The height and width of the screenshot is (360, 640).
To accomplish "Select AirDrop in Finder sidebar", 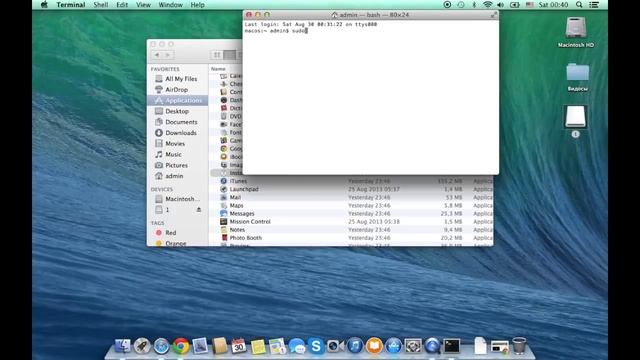I will point(178,89).
